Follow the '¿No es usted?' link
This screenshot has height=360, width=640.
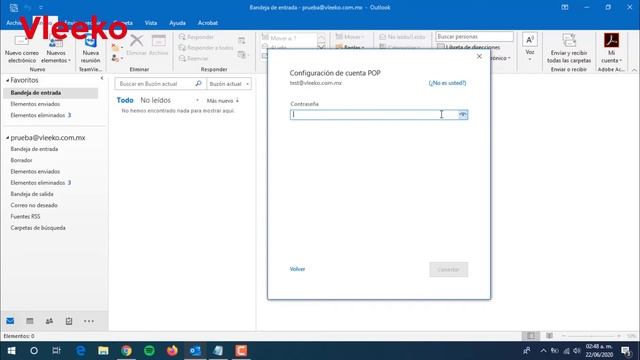[447, 83]
